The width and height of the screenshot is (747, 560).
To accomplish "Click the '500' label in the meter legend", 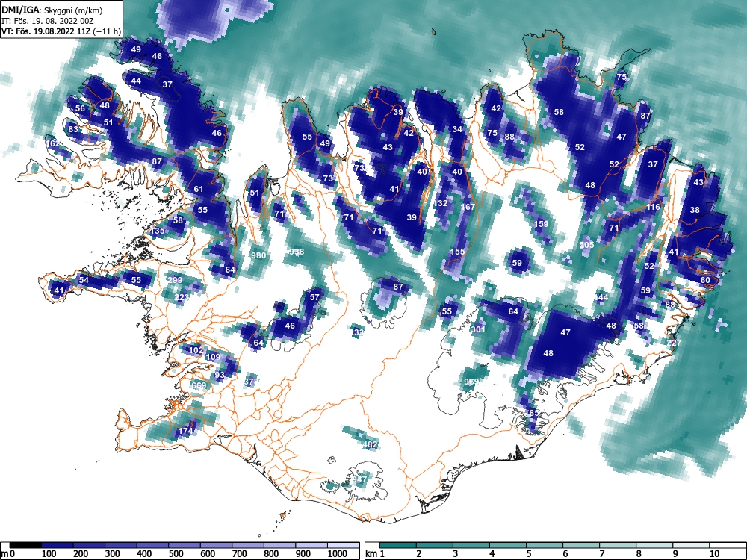I will coord(176,554).
